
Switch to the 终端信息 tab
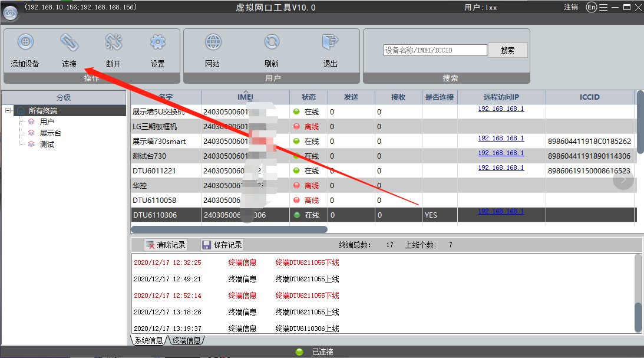[186, 340]
